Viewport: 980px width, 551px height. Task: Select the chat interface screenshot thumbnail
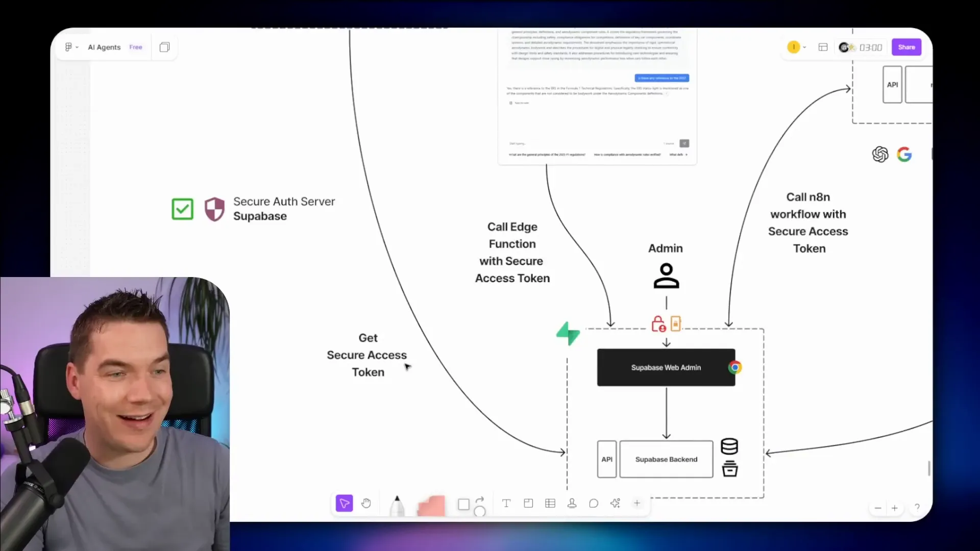point(597,96)
